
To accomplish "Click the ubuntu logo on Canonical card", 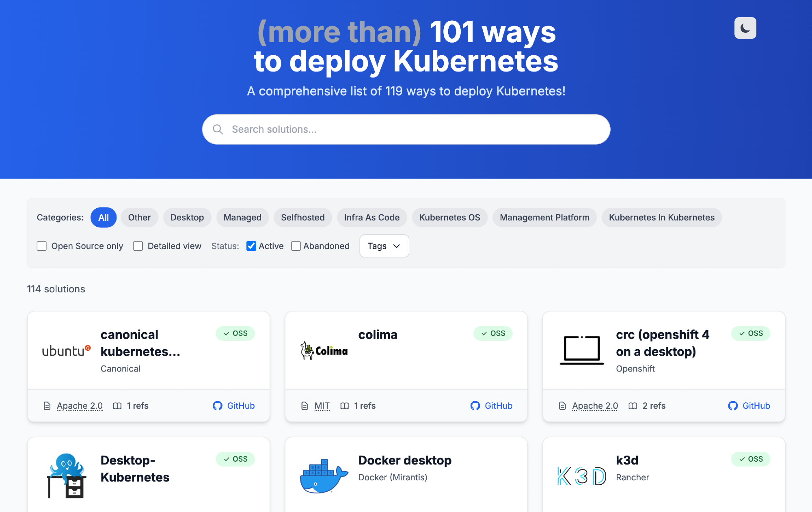I will (x=66, y=350).
